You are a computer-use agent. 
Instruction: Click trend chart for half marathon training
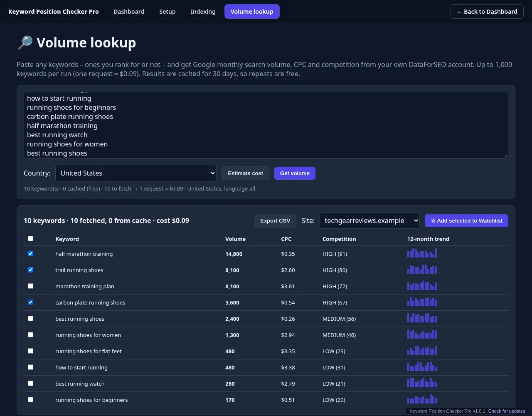coord(422,253)
